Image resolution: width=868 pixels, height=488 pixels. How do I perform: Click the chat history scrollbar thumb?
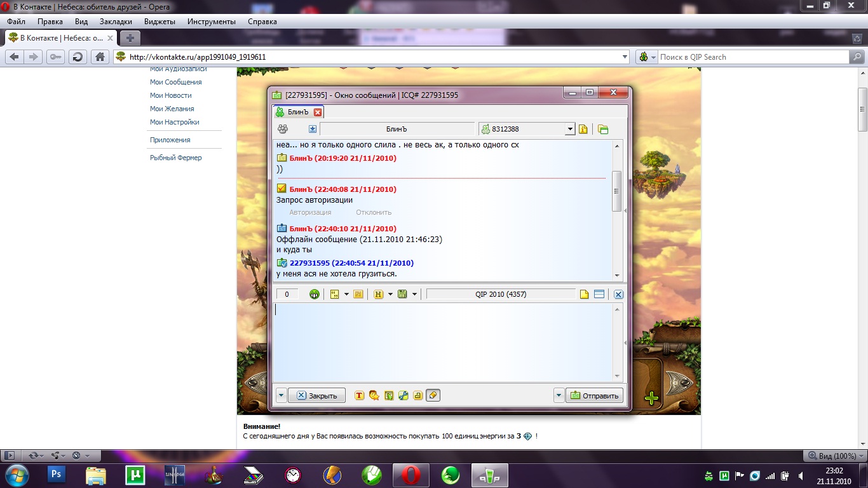coord(616,191)
